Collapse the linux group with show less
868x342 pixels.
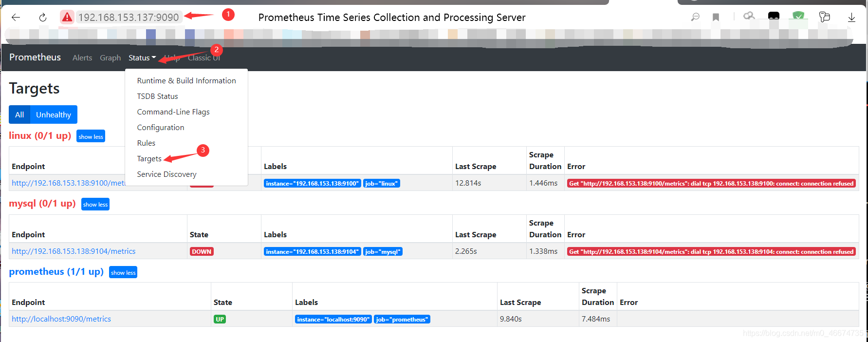point(91,136)
